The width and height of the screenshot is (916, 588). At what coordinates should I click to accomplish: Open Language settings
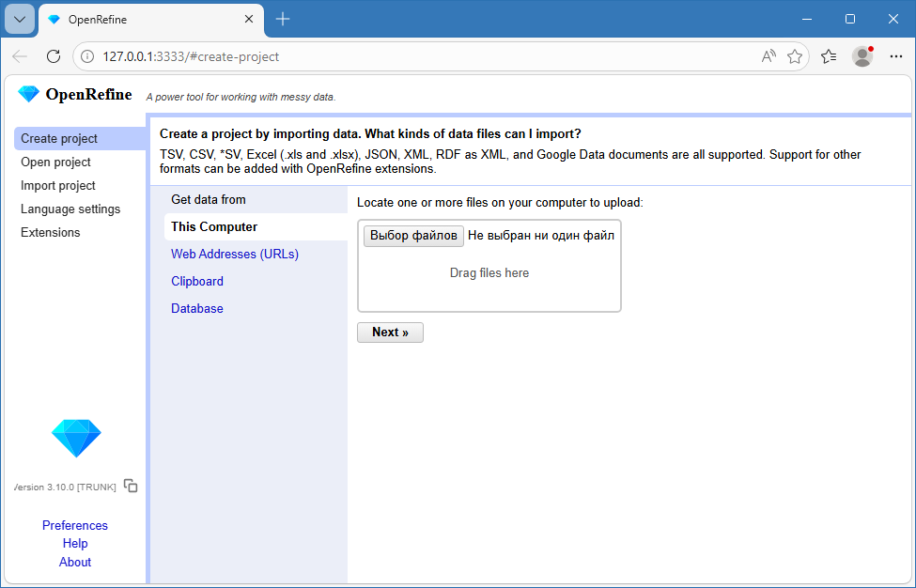click(70, 209)
